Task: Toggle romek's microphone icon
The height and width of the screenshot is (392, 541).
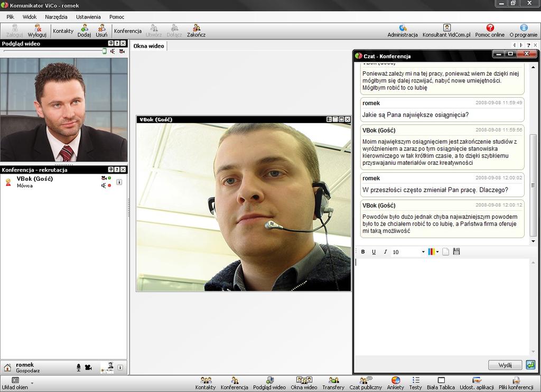Action: (x=79, y=368)
